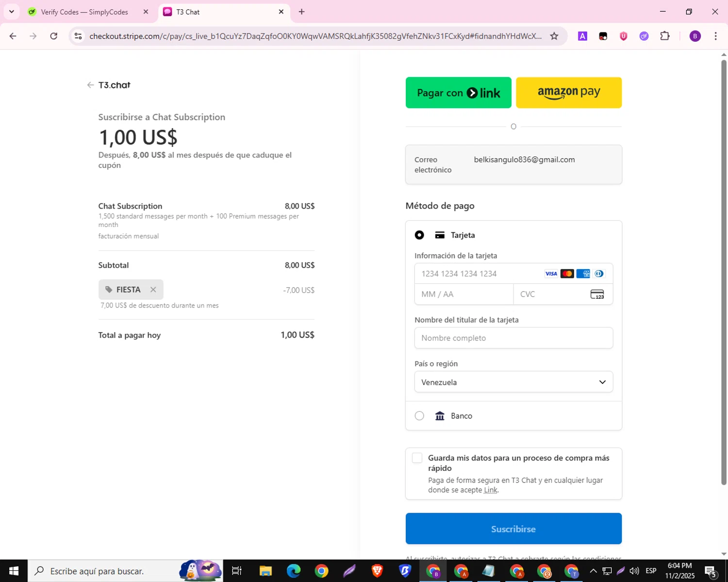This screenshot has width=728, height=582.
Task: Navigate forward in the browser
Action: pos(33,36)
